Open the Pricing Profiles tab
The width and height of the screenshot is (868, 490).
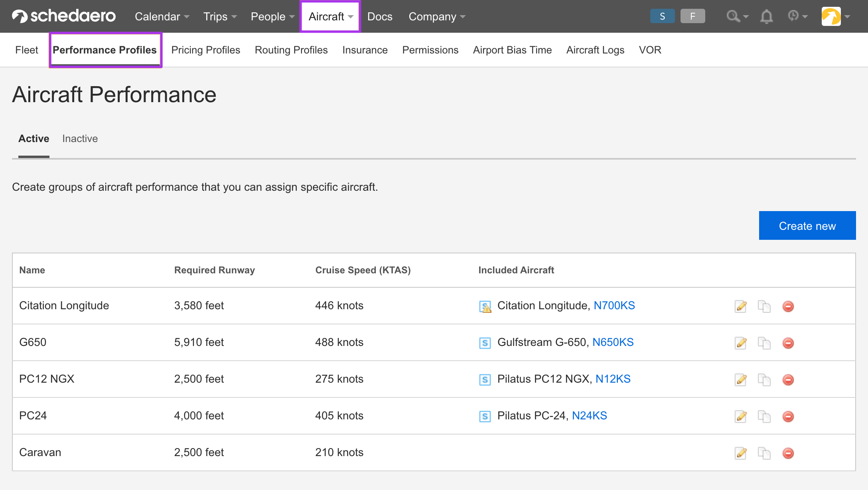(206, 50)
